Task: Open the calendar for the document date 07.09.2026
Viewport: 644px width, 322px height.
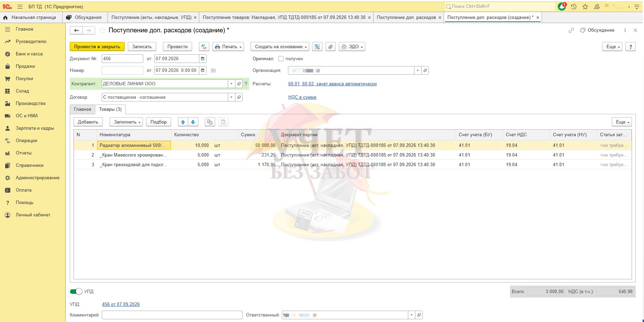Action: click(203, 59)
